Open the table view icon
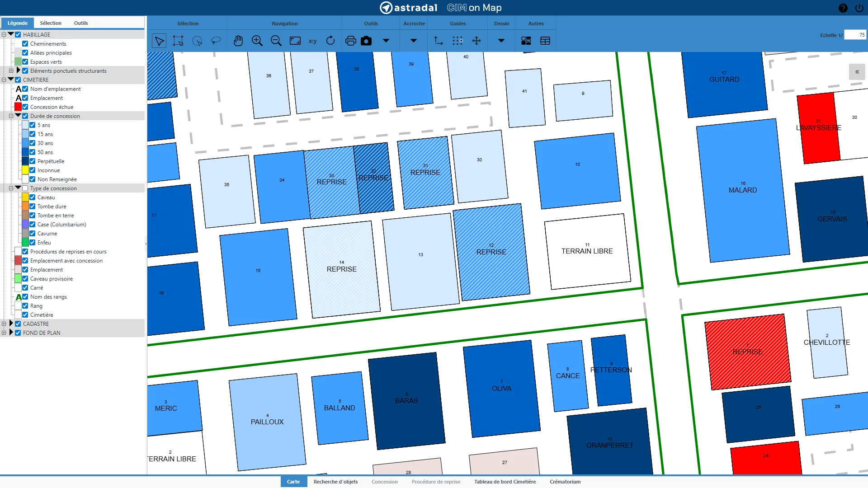 coord(545,41)
